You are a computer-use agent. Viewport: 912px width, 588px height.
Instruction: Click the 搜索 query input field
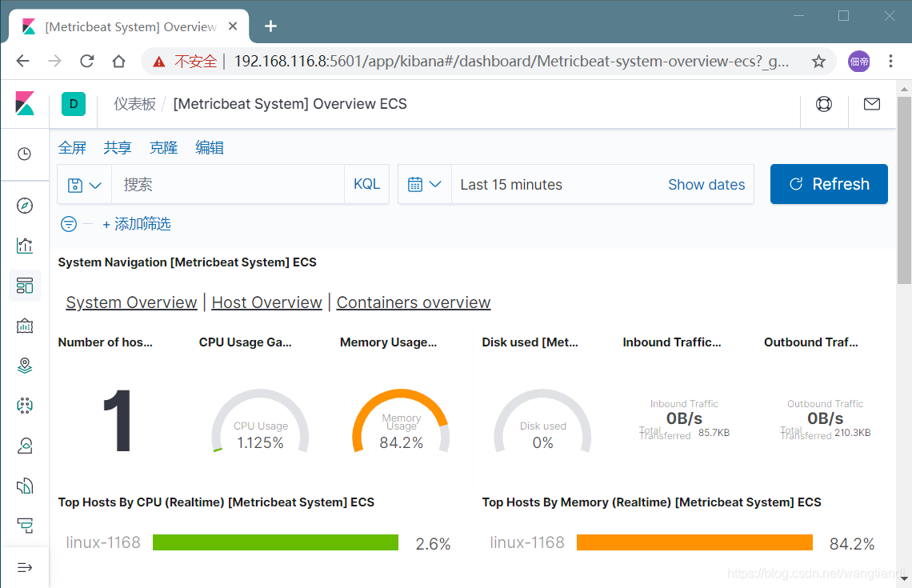click(228, 184)
